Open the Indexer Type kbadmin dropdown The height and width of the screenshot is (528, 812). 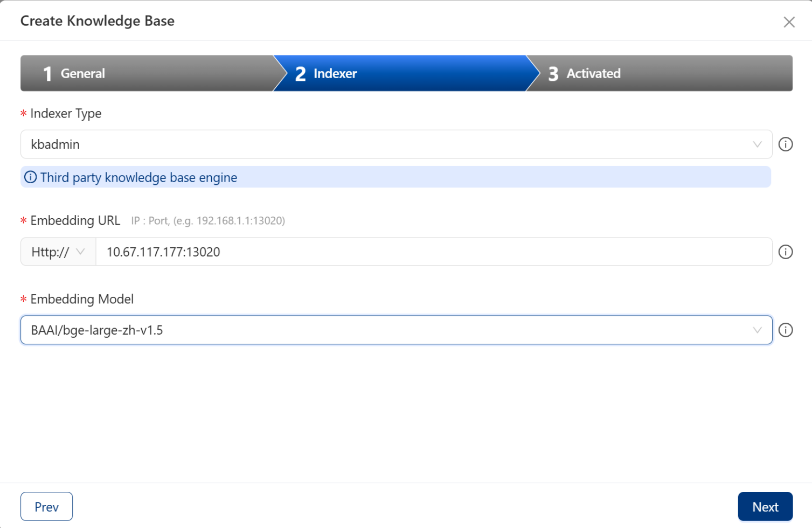coord(388,144)
